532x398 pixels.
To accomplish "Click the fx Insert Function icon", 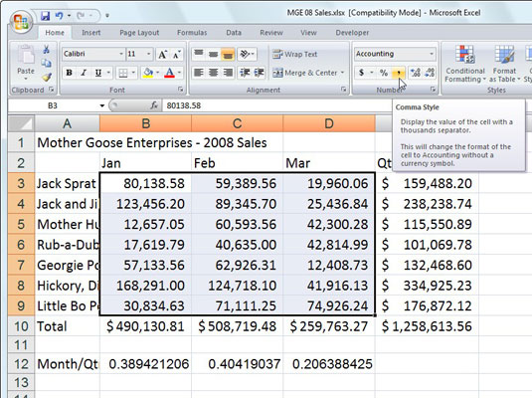I will tap(154, 105).
